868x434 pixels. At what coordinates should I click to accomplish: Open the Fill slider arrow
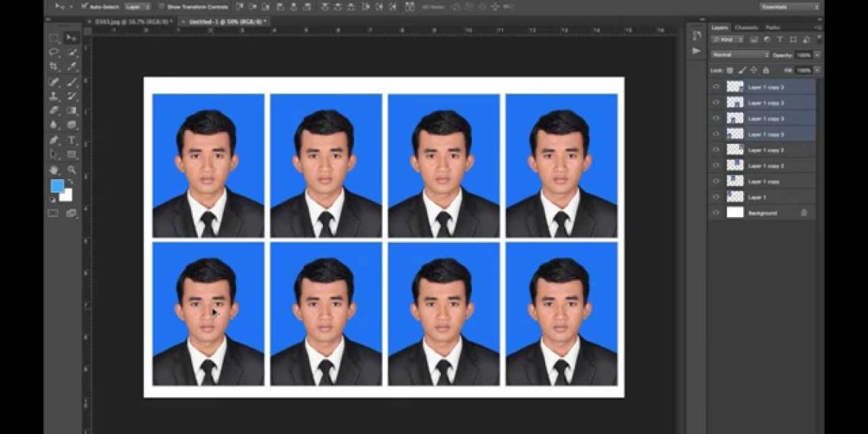click(x=817, y=70)
